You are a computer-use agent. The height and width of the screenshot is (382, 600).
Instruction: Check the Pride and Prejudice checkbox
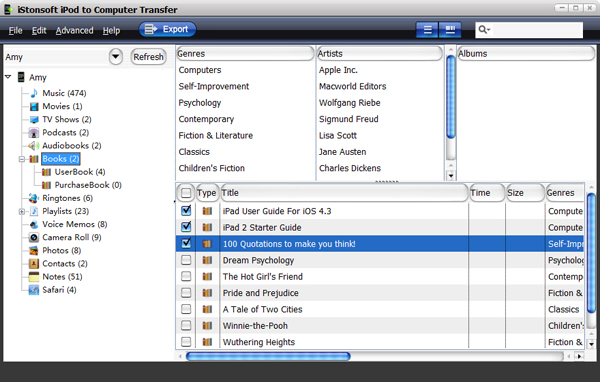(186, 293)
